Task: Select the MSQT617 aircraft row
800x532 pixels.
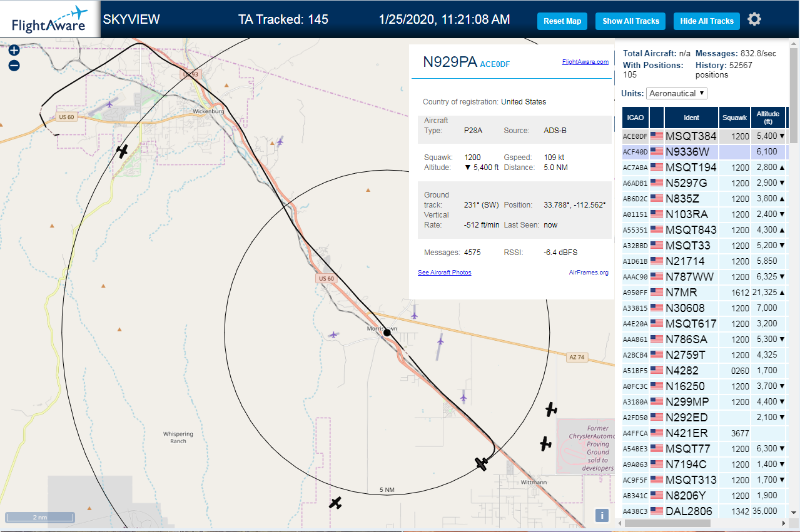Action: coord(704,323)
